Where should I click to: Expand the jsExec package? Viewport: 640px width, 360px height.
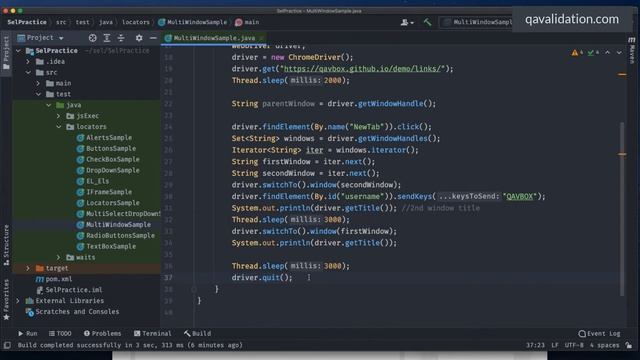click(x=59, y=116)
